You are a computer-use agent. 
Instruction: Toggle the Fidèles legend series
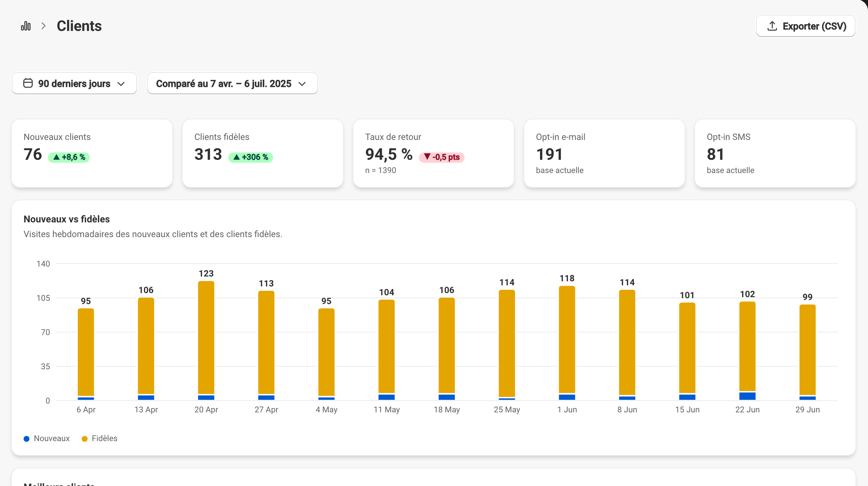[100, 439]
